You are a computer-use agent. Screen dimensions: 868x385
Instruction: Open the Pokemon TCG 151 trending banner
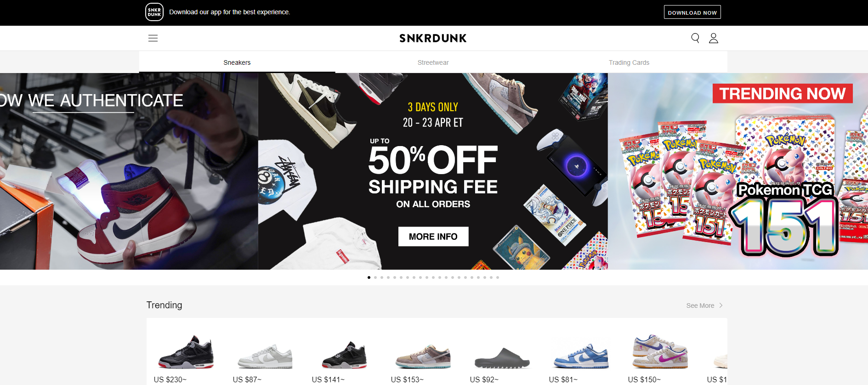[x=738, y=171]
